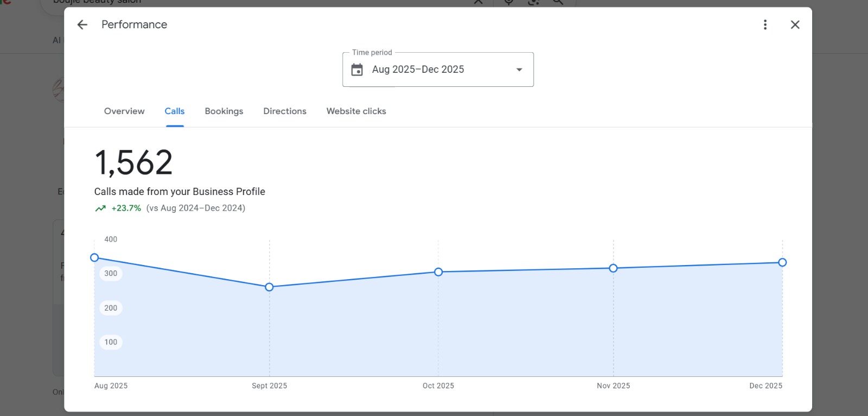
Task: Open the three-dot more options menu
Action: click(x=765, y=24)
